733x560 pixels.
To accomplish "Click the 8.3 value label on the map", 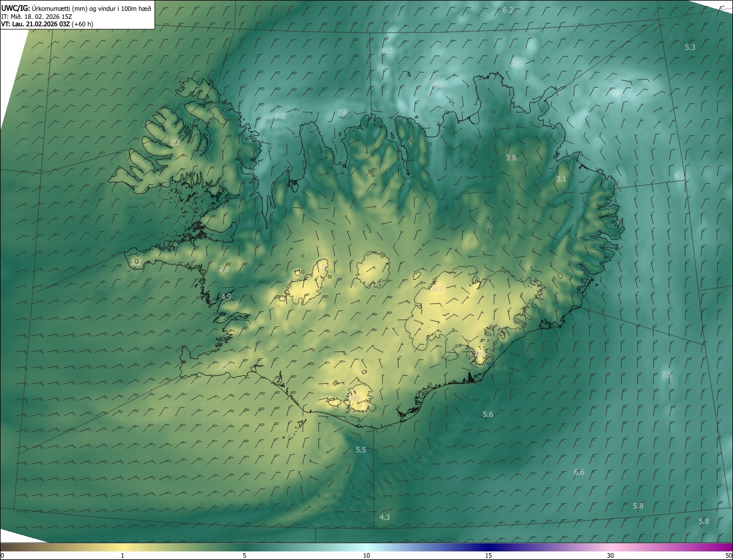I will pyautogui.click(x=387, y=52).
